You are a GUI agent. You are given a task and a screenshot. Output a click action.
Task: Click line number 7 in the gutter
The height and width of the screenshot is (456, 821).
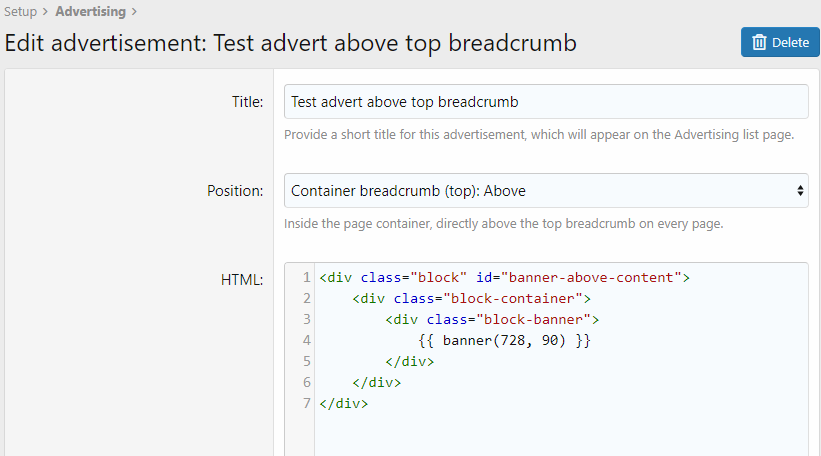pos(307,404)
